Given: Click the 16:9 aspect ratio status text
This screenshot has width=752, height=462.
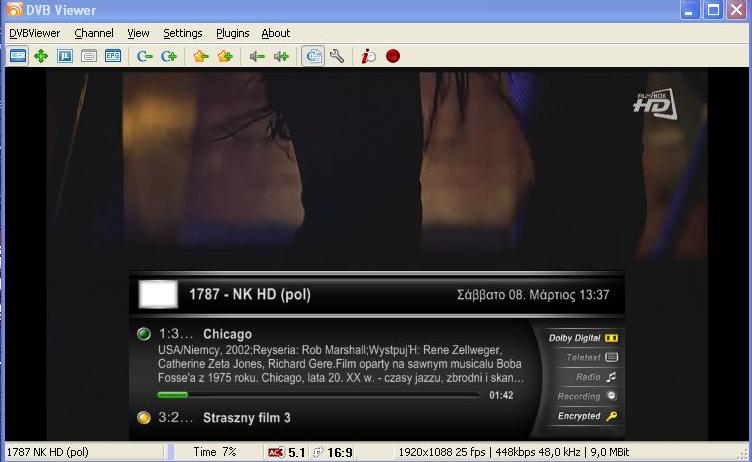Looking at the screenshot, I should (340, 452).
